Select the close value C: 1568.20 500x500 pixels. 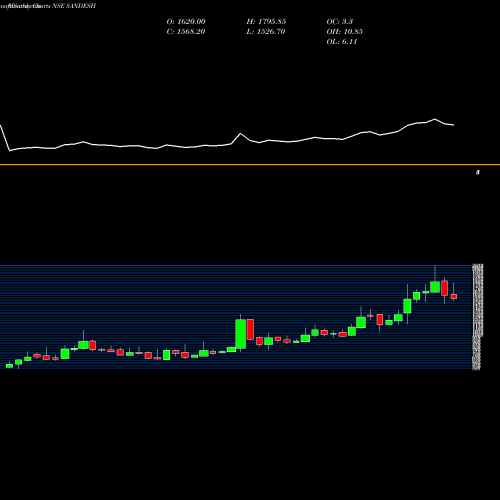pos(186,32)
